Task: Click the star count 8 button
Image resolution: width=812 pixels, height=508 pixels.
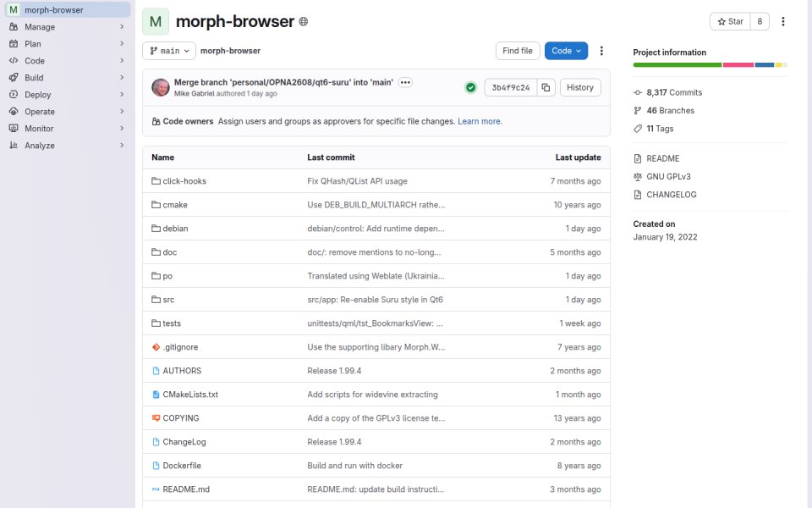Action: pyautogui.click(x=760, y=21)
